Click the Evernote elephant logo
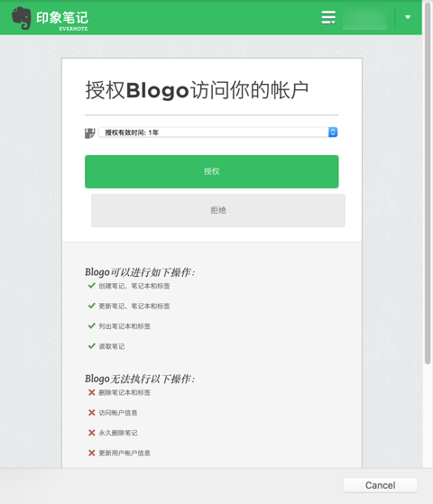Viewport: 433px width, 504px height. (22, 18)
